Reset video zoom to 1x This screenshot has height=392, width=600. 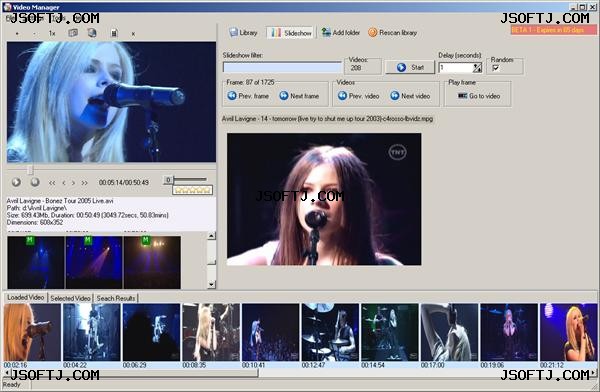tap(52, 34)
